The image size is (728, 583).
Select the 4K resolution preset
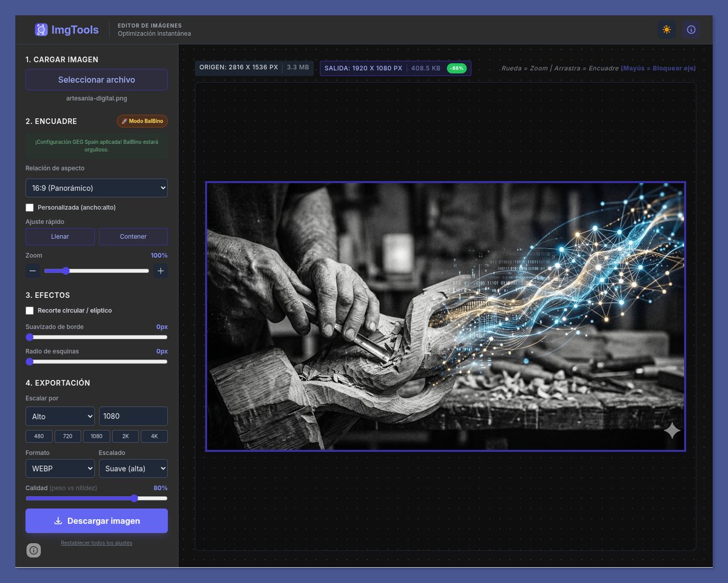[x=154, y=436]
